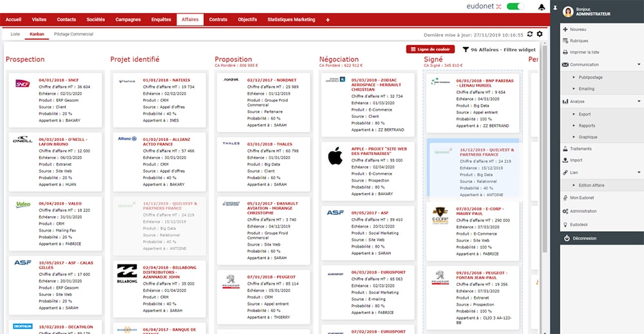Open Imprimer la liste

point(585,53)
